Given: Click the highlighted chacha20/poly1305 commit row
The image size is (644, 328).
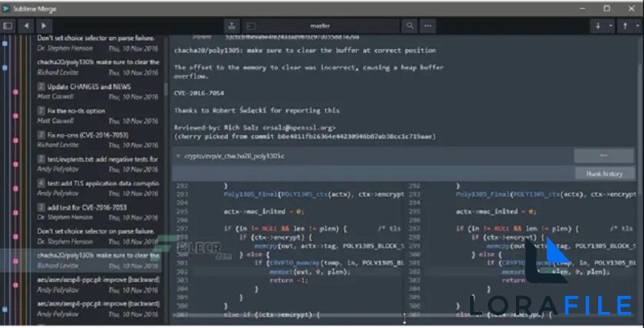Looking at the screenshot, I should coord(81,260).
